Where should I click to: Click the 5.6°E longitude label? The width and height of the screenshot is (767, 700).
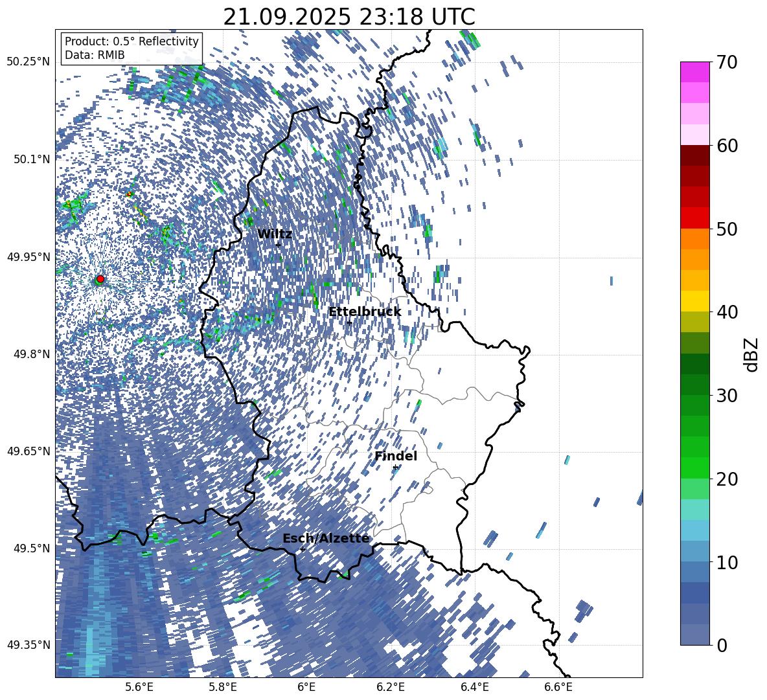139,687
